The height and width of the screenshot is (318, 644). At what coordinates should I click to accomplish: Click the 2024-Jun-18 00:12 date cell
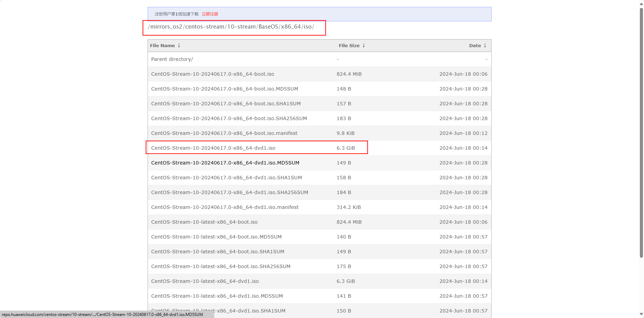point(463,133)
